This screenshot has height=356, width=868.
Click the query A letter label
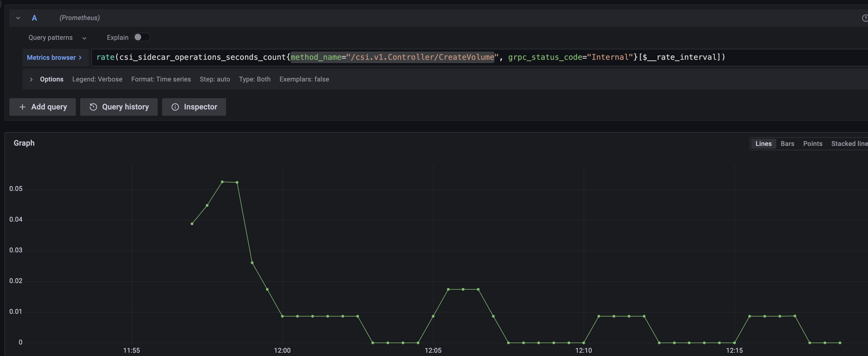(34, 18)
